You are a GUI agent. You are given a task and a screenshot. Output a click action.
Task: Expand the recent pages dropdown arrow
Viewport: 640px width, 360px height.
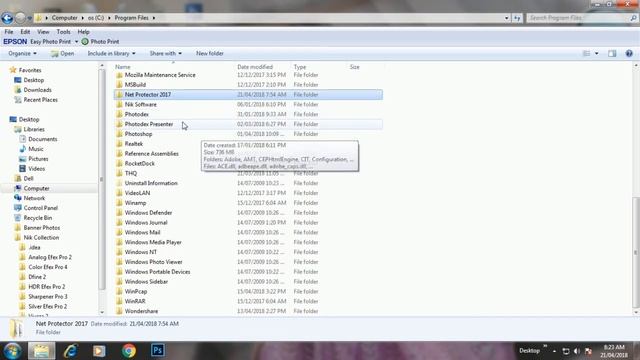pos(29,18)
